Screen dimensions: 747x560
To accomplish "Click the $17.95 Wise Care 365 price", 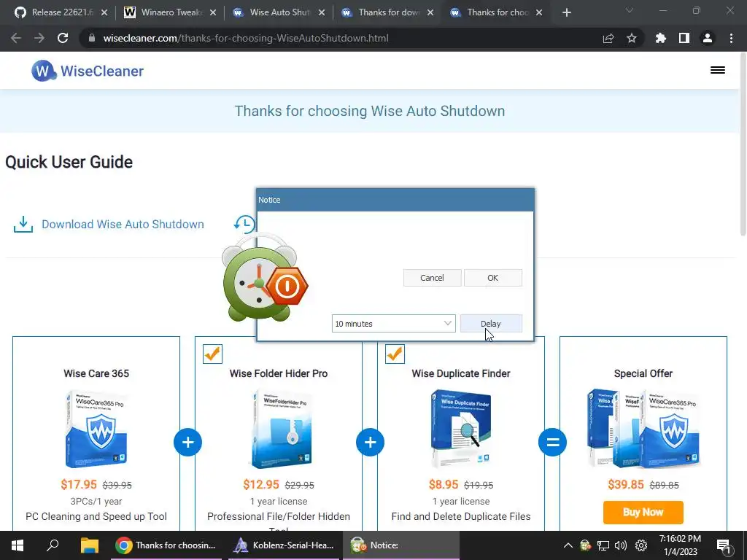I will [x=79, y=484].
